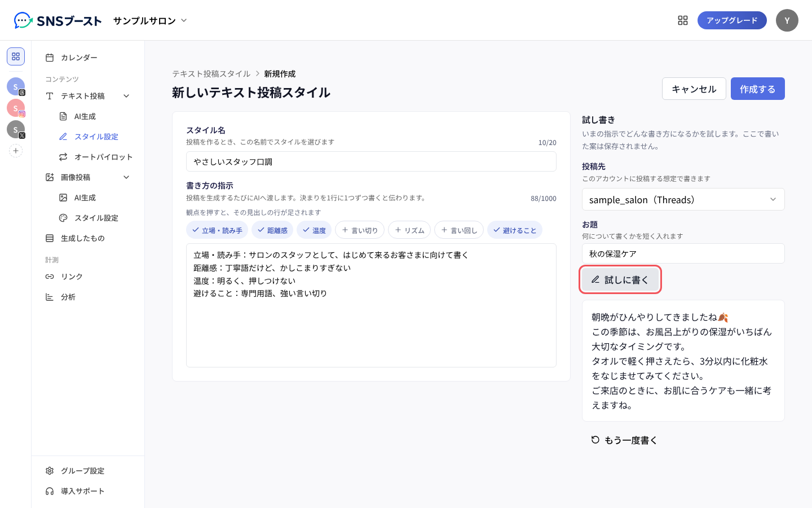
Task: Toggle the 距離感 chip
Action: coord(272,230)
